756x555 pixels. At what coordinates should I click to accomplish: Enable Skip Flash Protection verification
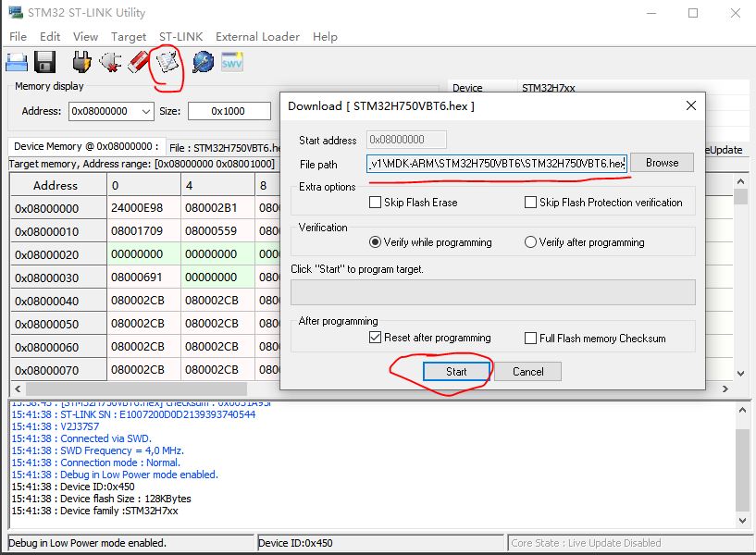coord(530,203)
